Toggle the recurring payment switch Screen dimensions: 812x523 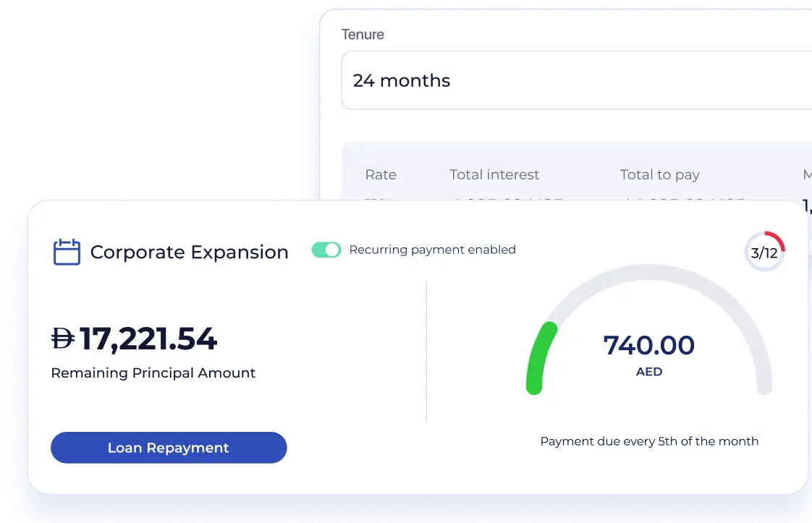(x=326, y=250)
